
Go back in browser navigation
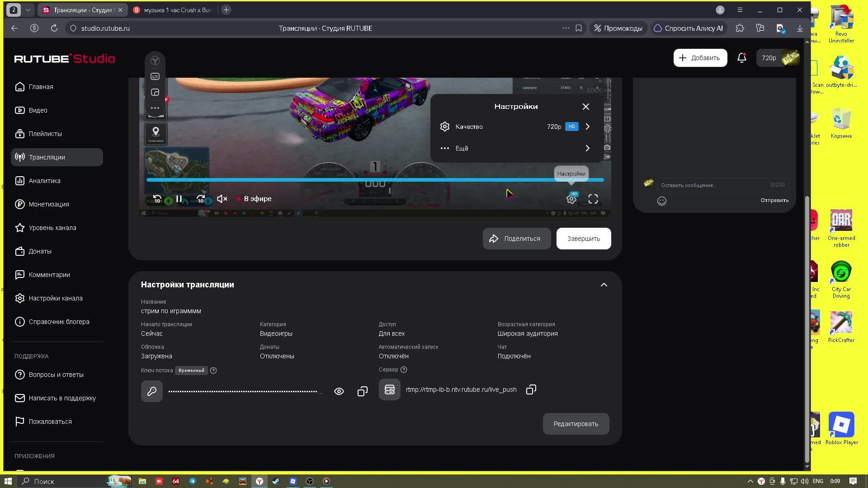(14, 28)
